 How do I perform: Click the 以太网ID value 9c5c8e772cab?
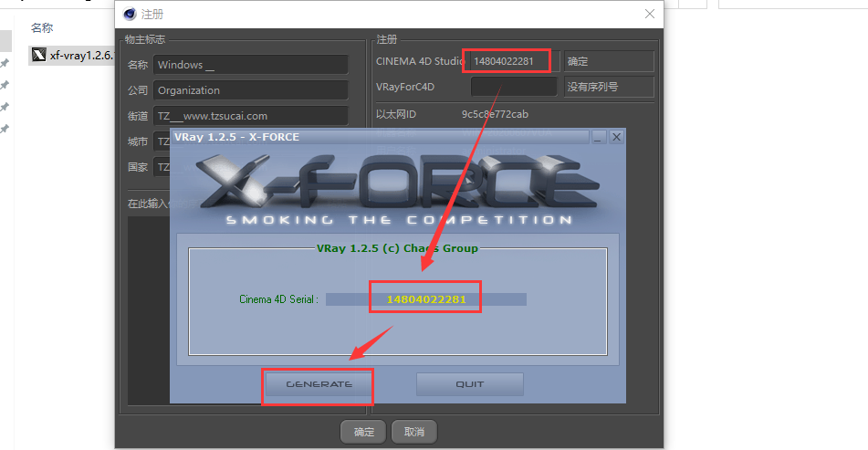click(495, 115)
